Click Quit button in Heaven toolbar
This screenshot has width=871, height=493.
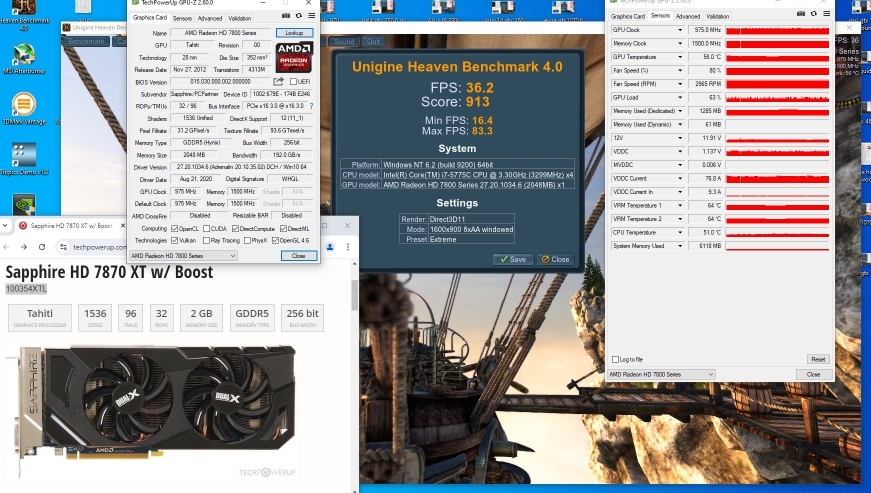click(373, 42)
